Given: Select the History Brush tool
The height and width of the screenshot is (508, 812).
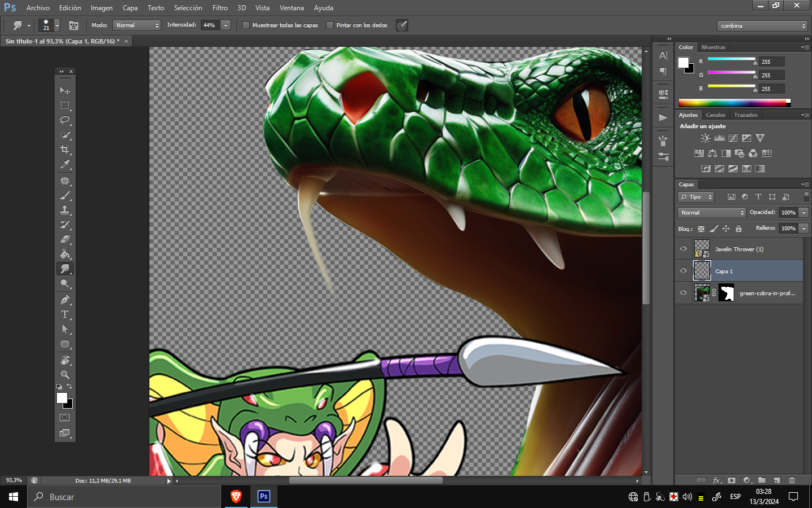Looking at the screenshot, I should (65, 225).
